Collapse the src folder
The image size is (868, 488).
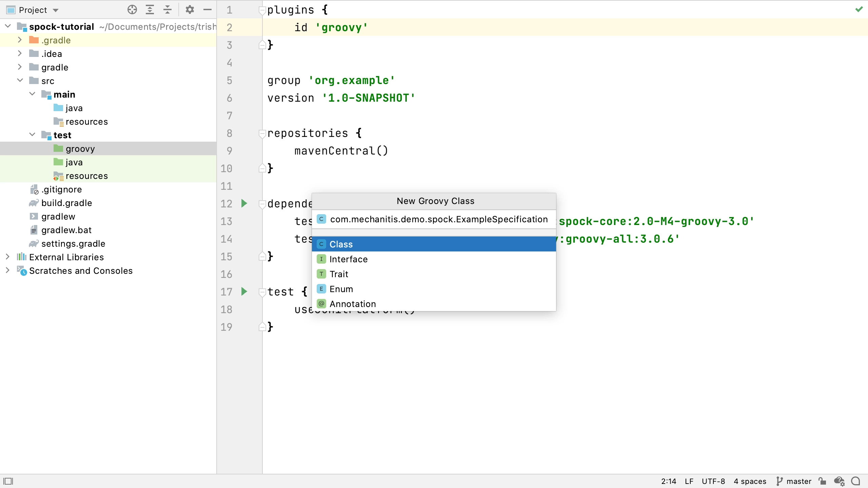[x=20, y=80]
